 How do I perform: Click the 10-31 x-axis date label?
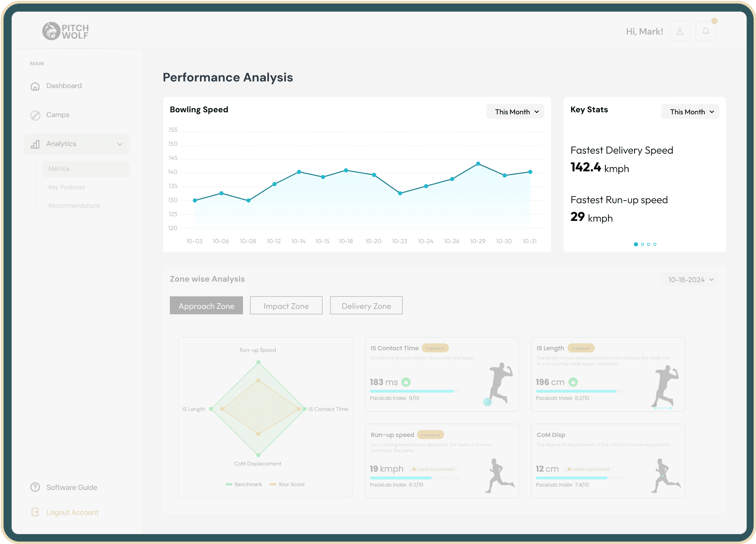(x=530, y=241)
